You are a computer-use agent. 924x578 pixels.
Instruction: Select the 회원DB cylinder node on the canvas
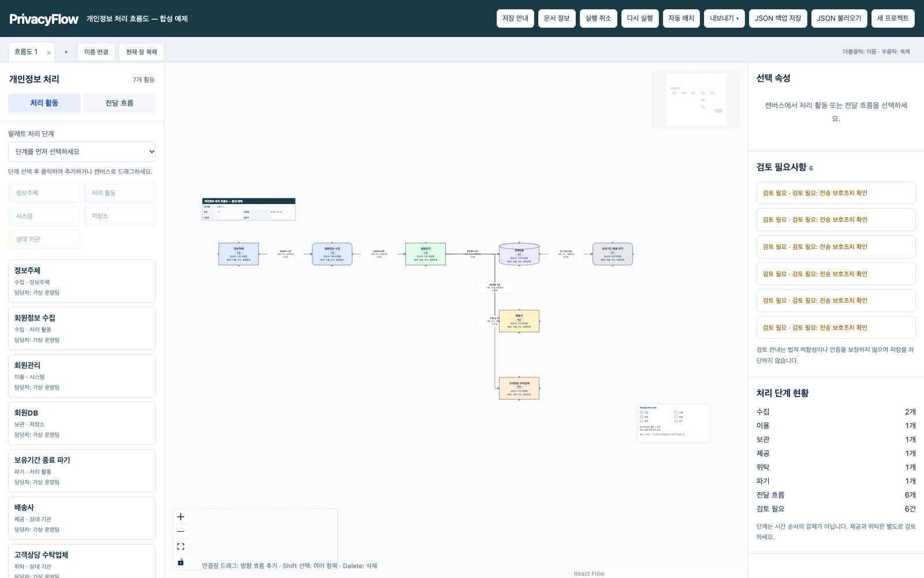pos(519,254)
